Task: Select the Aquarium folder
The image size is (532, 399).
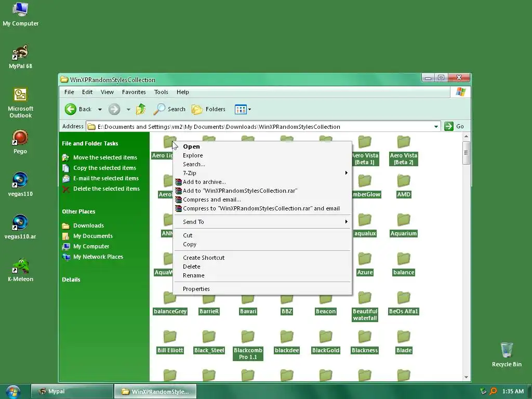Action: 403,225
